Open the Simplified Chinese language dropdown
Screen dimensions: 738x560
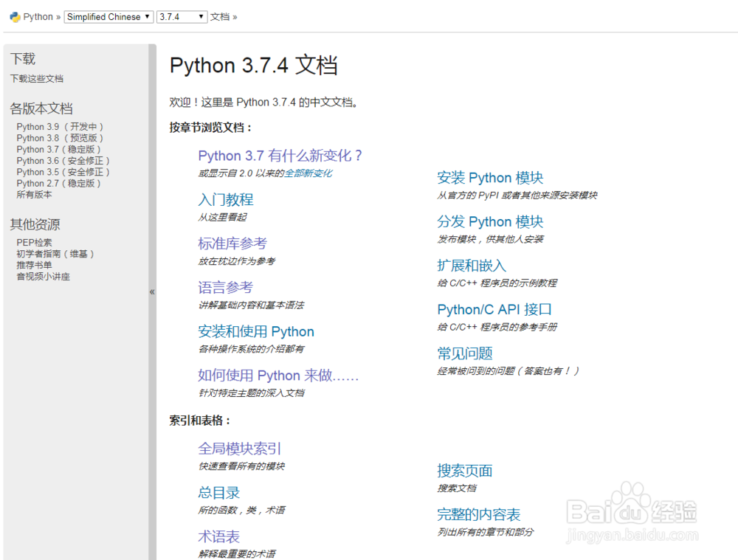[x=108, y=17]
